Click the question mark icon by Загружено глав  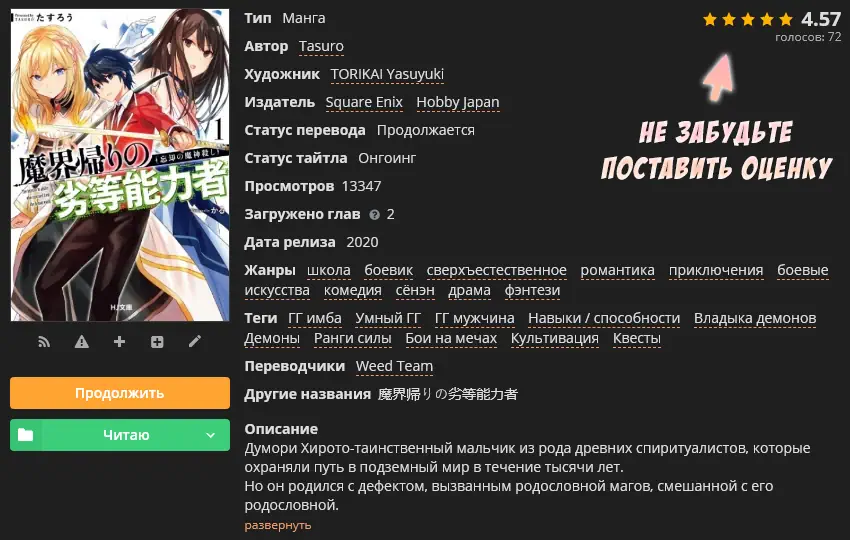coord(374,215)
